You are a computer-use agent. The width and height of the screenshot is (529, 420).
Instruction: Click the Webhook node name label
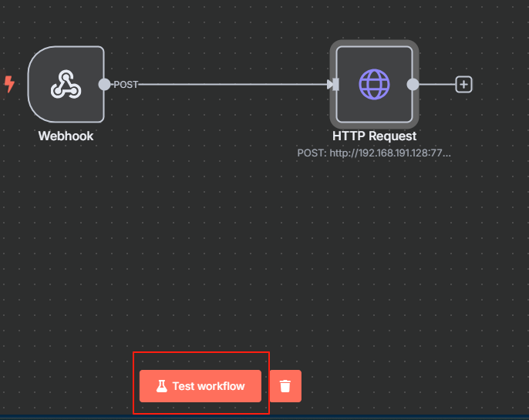point(66,136)
